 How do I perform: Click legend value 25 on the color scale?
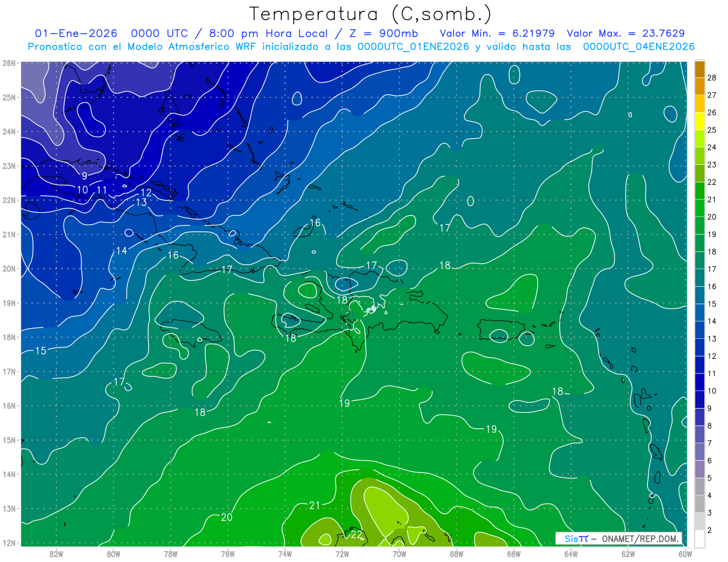[712, 130]
